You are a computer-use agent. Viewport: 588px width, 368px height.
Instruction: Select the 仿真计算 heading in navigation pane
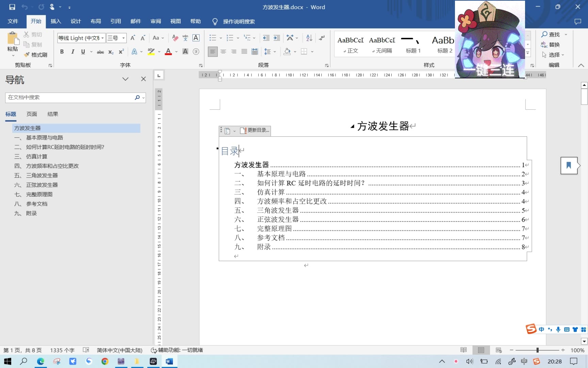pos(37,156)
